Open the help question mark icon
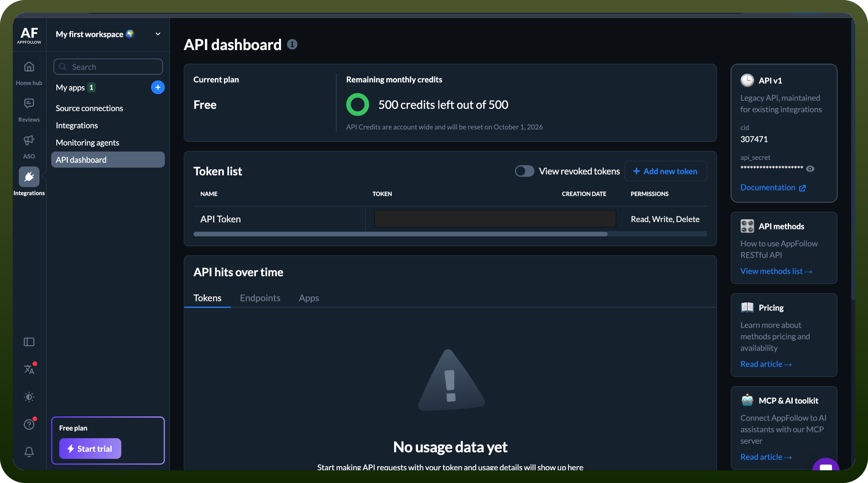 pos(29,424)
